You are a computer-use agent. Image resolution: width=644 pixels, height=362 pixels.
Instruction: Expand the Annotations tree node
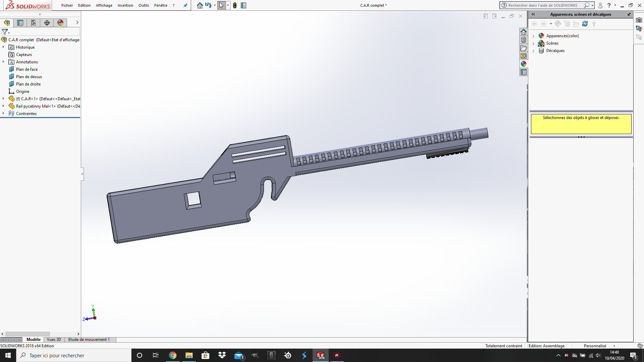coord(3,62)
